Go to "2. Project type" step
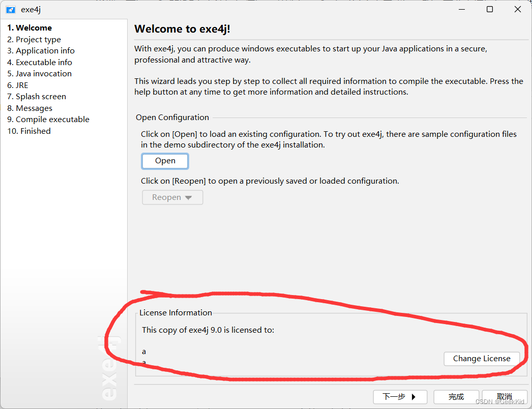532x409 pixels. coord(34,39)
